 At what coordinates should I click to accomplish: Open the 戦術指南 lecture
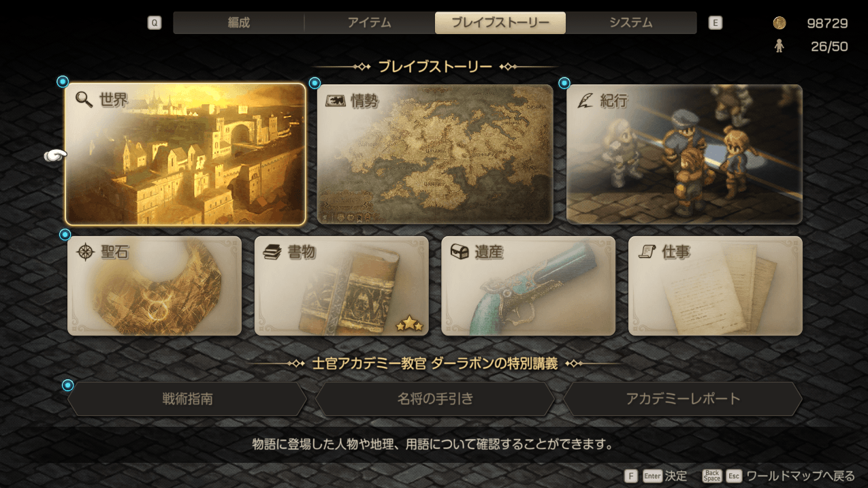coord(187,399)
